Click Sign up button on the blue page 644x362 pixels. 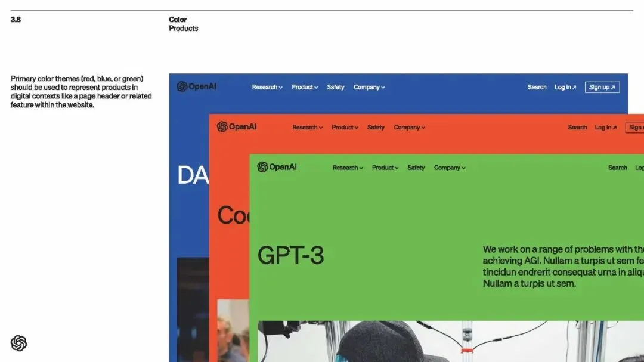point(602,87)
